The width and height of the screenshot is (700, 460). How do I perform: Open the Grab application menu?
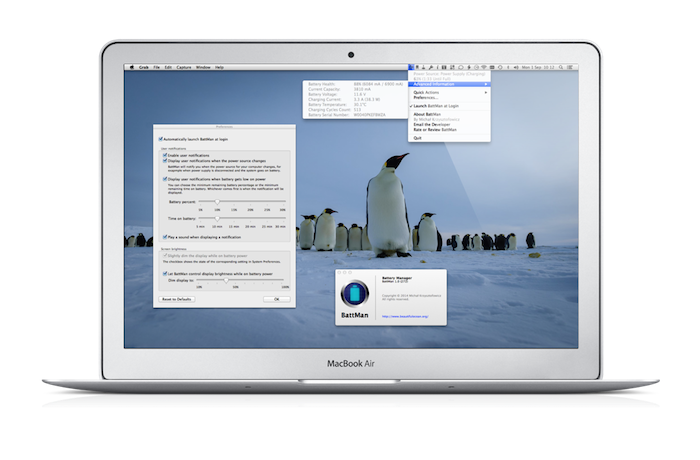[x=144, y=67]
